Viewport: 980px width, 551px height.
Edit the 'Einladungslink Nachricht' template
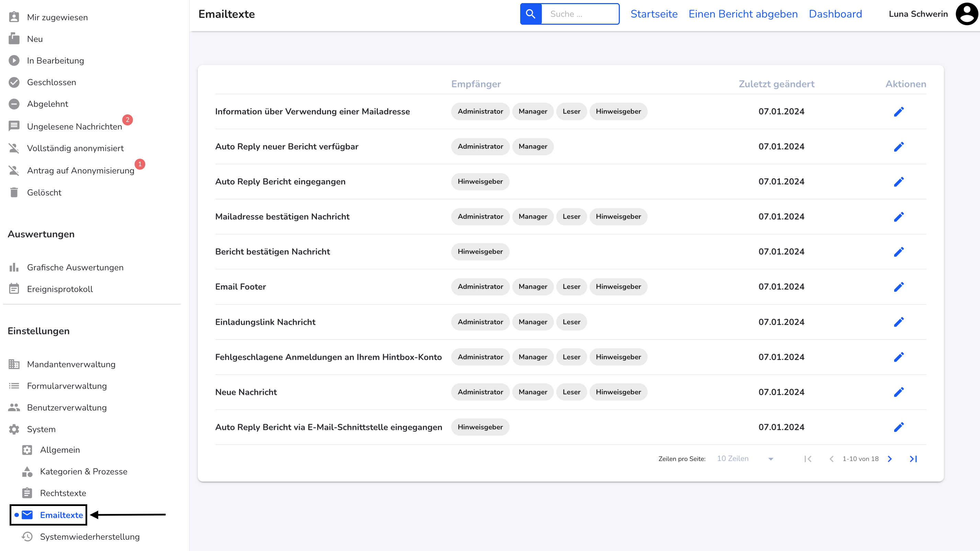[899, 322]
